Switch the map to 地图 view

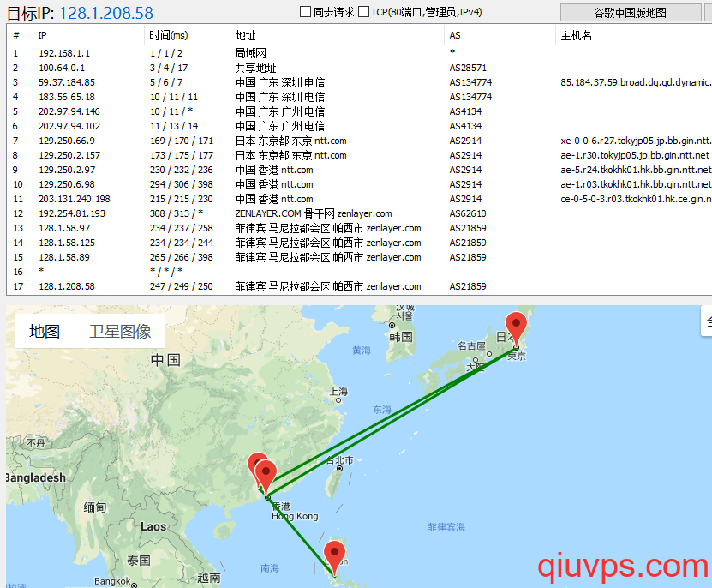pyautogui.click(x=45, y=331)
